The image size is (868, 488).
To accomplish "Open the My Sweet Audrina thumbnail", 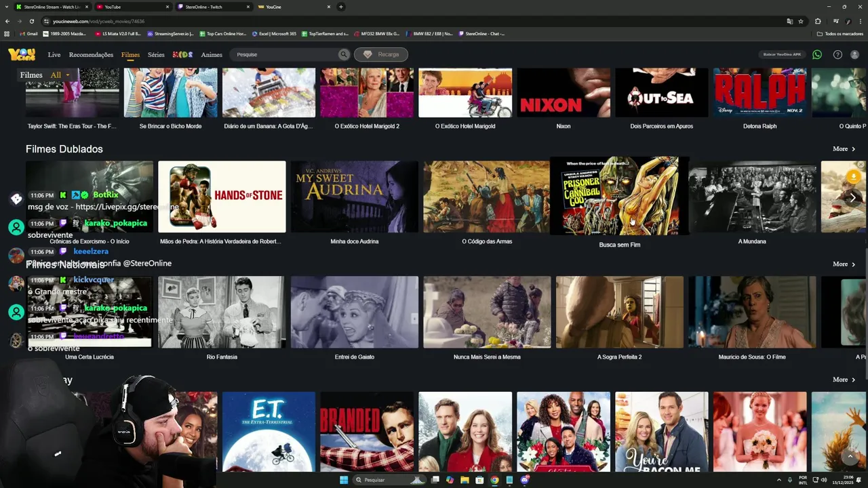I will 355,197.
